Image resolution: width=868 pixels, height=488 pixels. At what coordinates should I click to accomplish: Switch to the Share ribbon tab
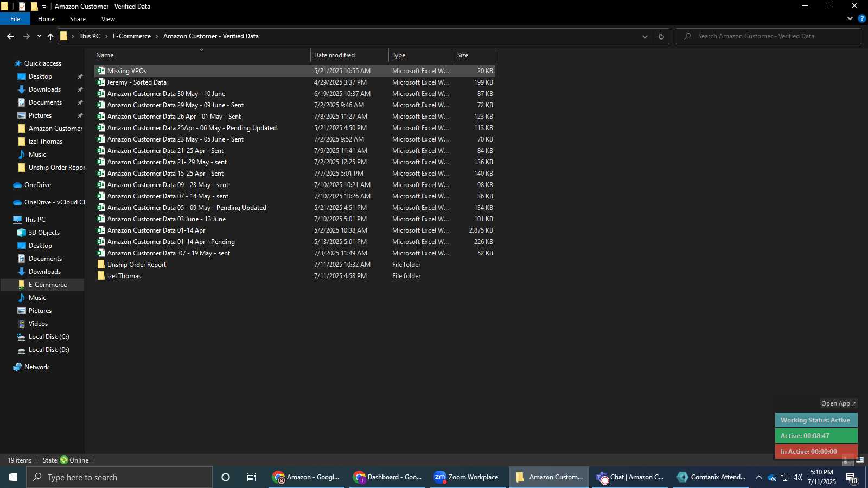78,19
